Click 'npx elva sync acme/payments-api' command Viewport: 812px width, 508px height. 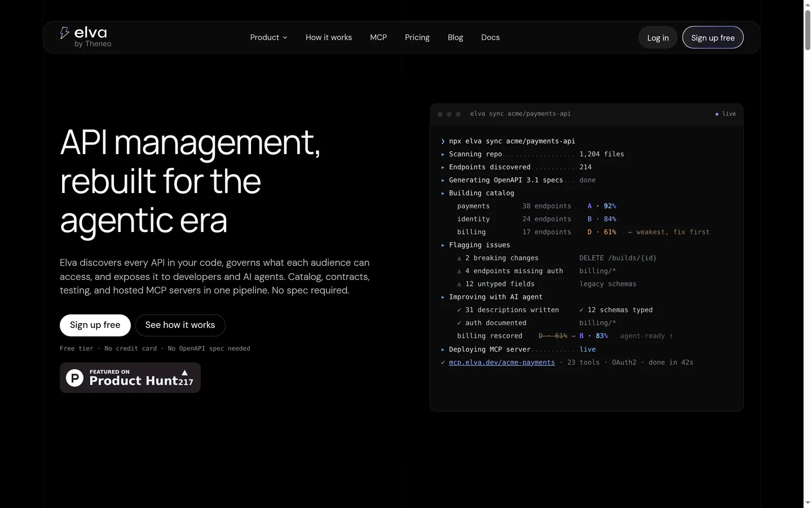512,141
